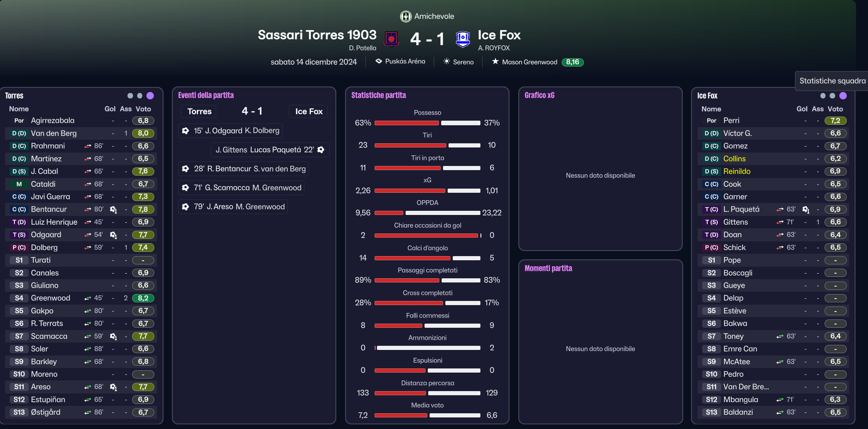This screenshot has width=868, height=429.
Task: Click the stadium icon beside Puskás Aréna
Action: coord(379,61)
